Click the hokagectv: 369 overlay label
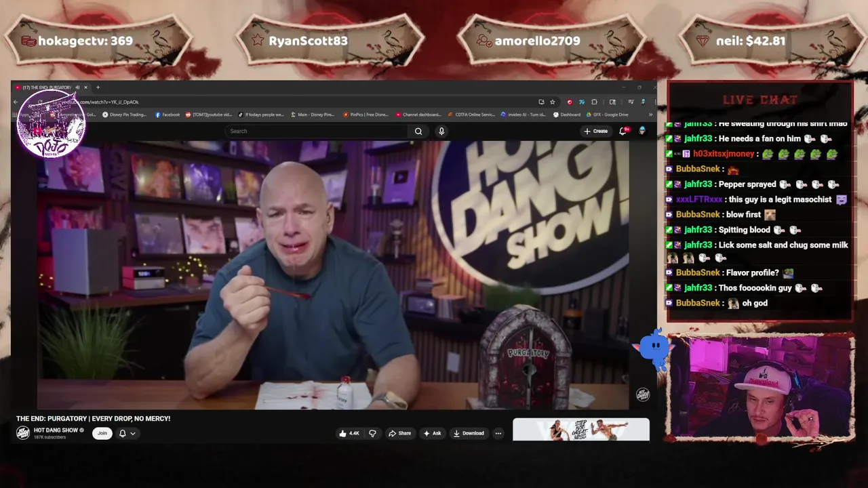868x488 pixels. pyautogui.click(x=85, y=41)
